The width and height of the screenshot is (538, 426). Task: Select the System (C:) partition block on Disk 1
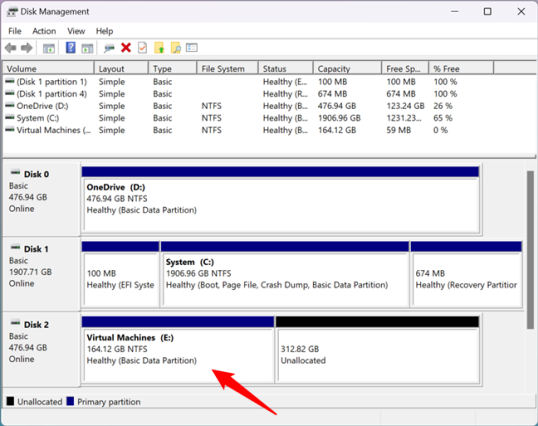point(285,274)
